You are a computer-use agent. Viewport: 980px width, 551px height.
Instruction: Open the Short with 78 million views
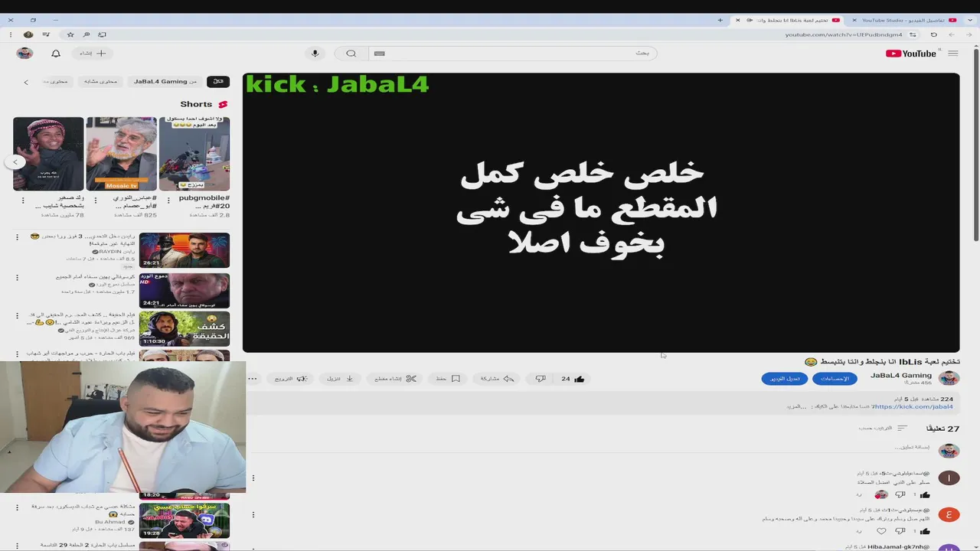pos(48,153)
